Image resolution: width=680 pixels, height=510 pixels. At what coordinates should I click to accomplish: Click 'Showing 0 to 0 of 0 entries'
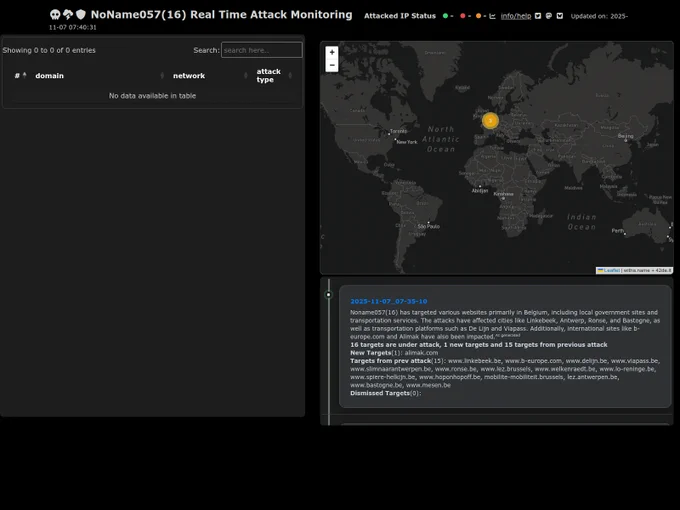coord(49,50)
